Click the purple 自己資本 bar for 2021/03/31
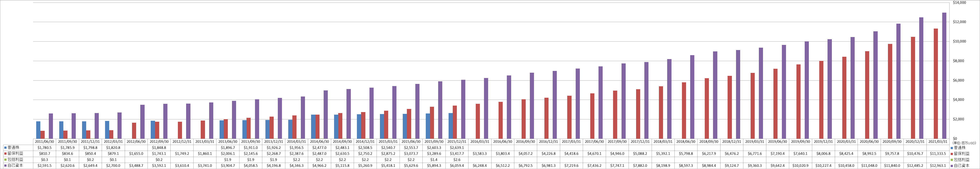 coord(944,76)
